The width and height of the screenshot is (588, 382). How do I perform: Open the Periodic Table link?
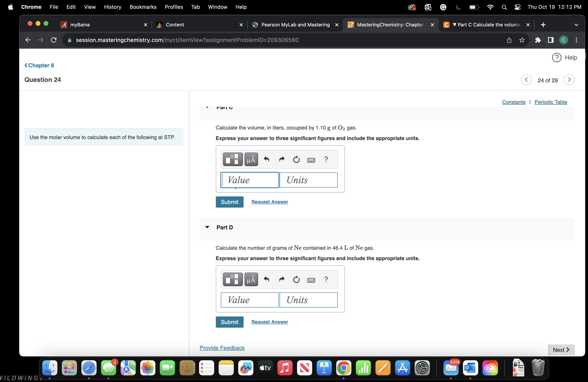click(x=550, y=102)
